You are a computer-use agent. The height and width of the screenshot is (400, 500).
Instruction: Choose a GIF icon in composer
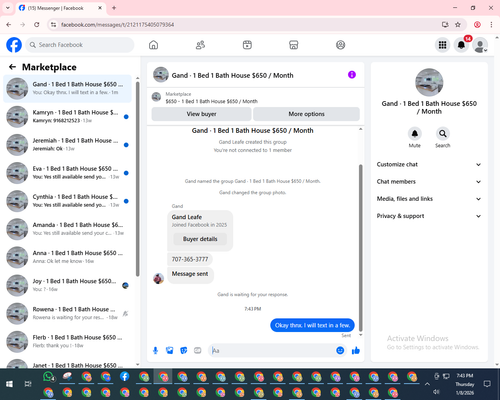198,350
